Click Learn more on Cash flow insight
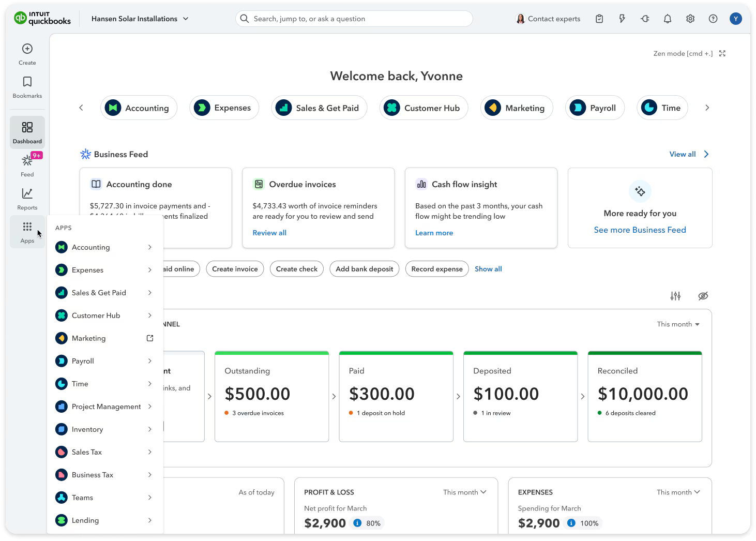Screen dimensions: 756x541 [x=434, y=233]
